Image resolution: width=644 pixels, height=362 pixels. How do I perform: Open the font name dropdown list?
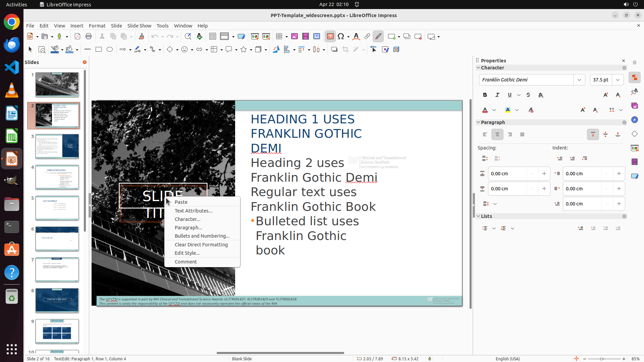pyautogui.click(x=579, y=80)
